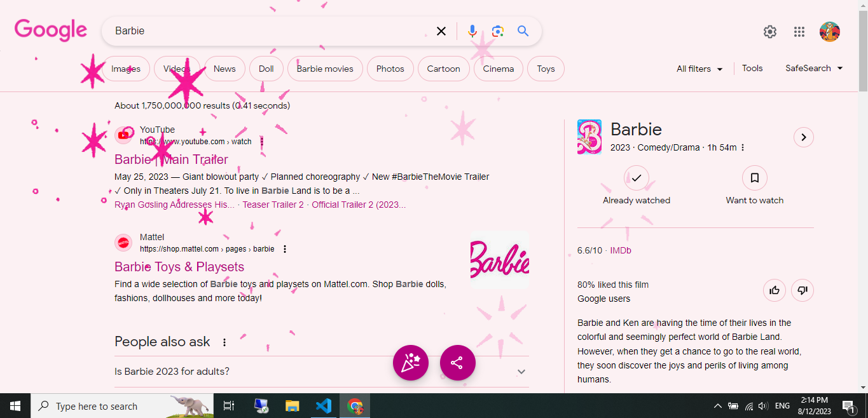Screen dimensions: 868x418
Task: Open File Explorer from the taskbar
Action: click(292, 406)
